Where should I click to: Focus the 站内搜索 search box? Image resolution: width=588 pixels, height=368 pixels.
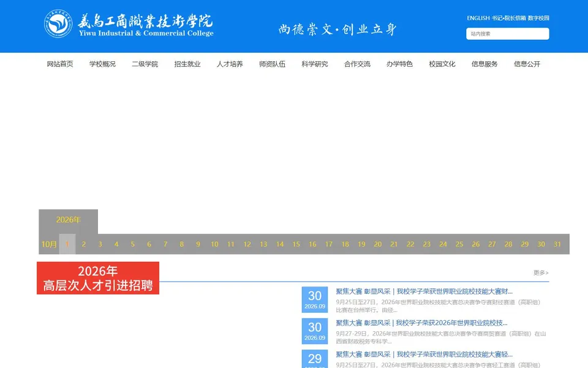coord(507,34)
